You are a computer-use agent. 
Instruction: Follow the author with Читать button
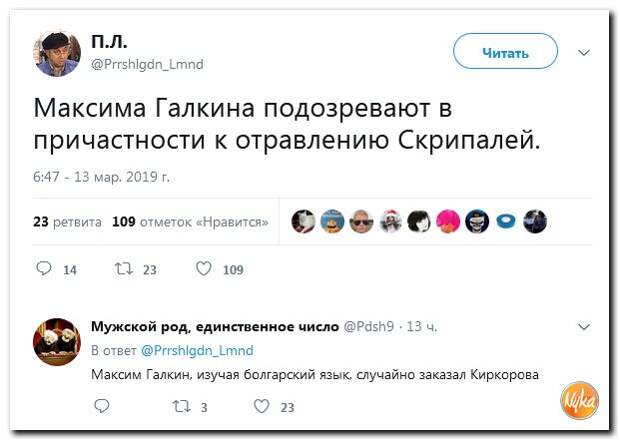tap(505, 51)
